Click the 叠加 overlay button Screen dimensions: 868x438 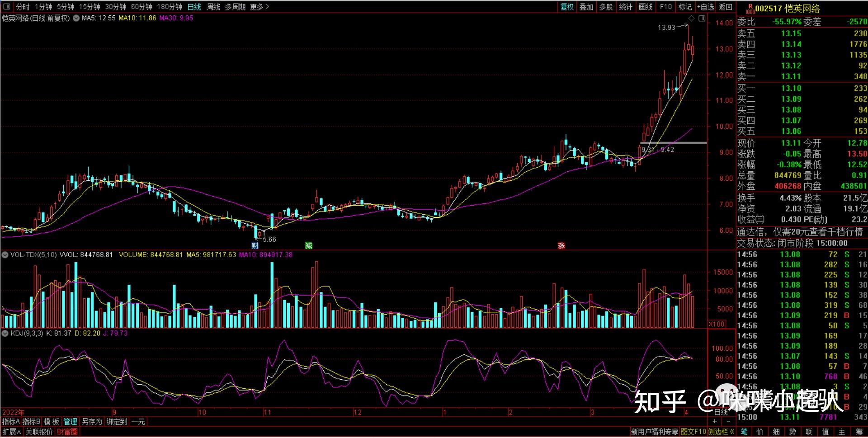pos(586,7)
